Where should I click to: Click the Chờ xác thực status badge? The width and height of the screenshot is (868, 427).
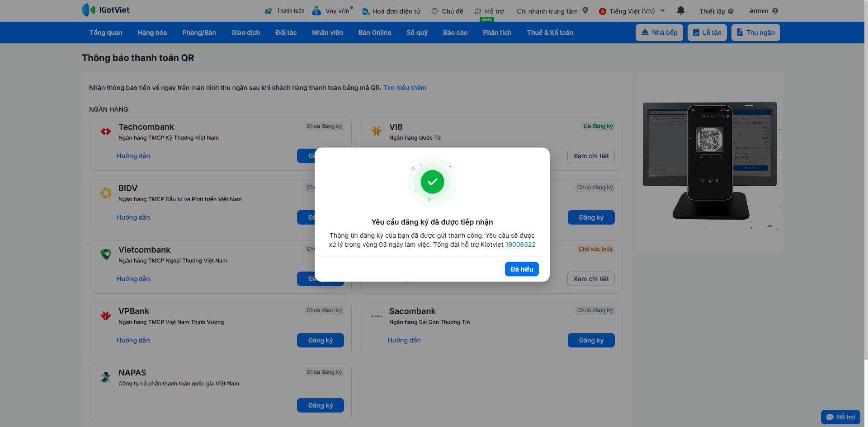pos(596,249)
